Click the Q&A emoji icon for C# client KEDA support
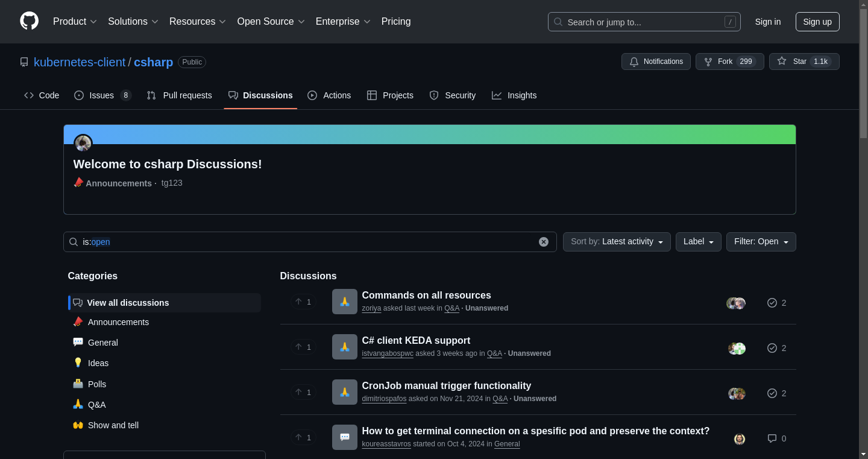 [345, 347]
